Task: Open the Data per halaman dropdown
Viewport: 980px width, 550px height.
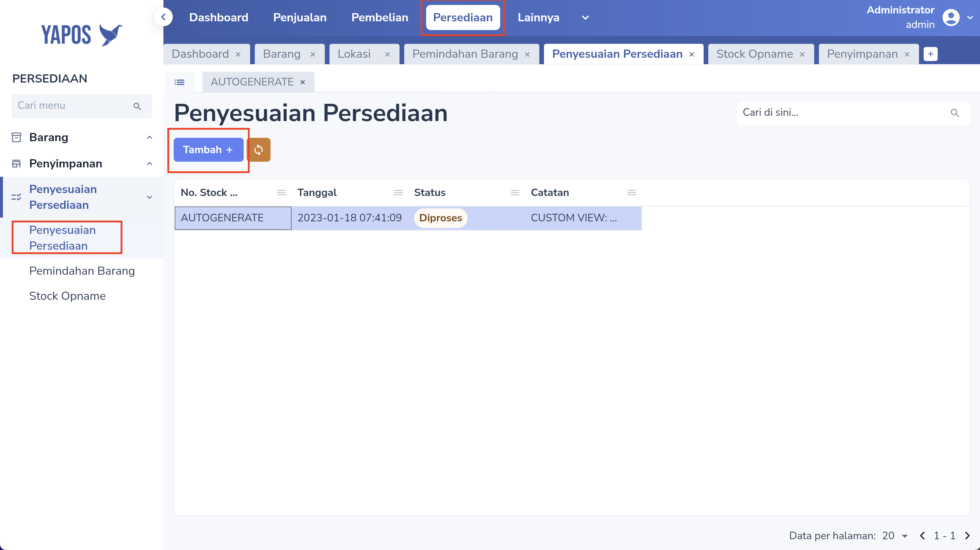Action: coord(895,536)
